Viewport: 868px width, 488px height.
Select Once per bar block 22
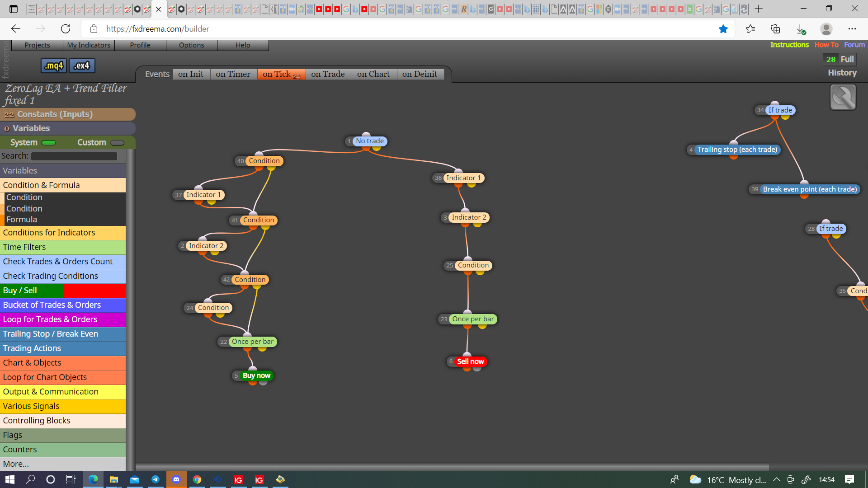(253, 342)
